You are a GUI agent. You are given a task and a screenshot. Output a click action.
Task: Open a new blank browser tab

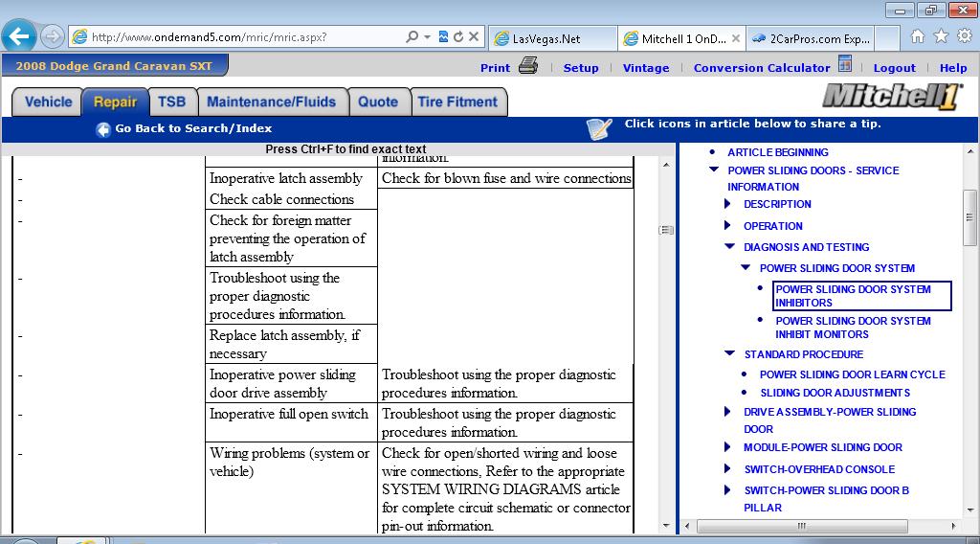pyautogui.click(x=887, y=38)
